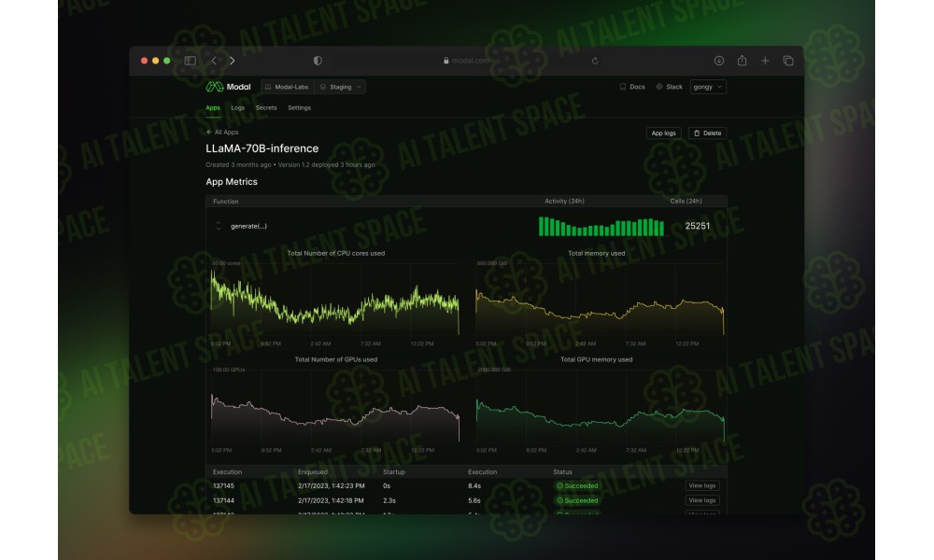The width and height of the screenshot is (934, 560).
Task: View logs for execution 137145
Action: coord(702,485)
